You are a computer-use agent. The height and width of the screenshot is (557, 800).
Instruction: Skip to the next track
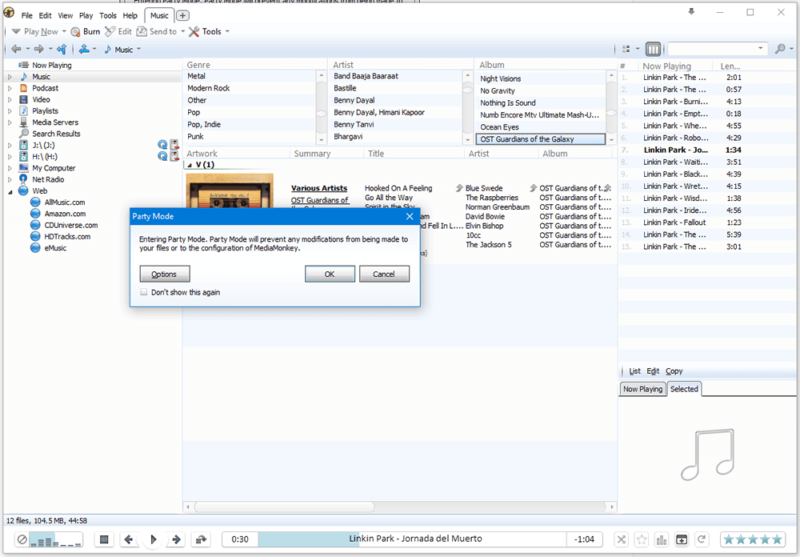177,539
